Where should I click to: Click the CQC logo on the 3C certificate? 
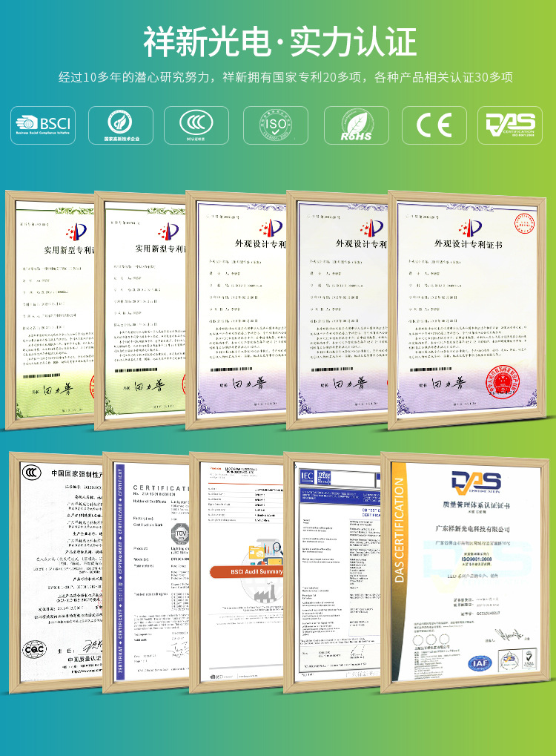point(34,650)
